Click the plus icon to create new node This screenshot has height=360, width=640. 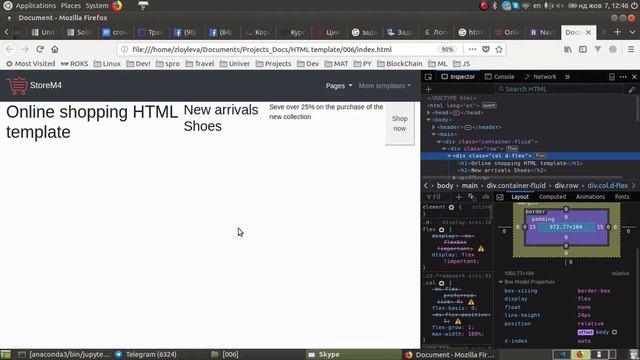click(x=428, y=89)
